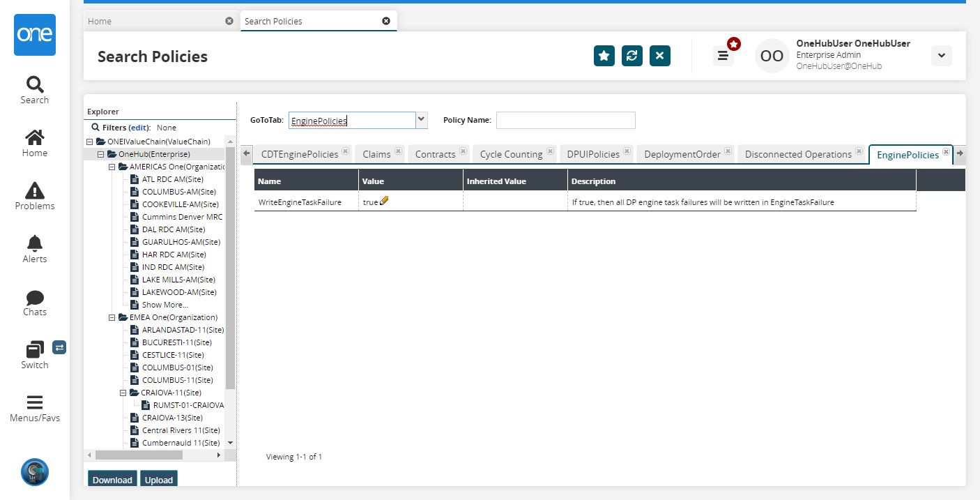Click the Policy Name input field

(565, 120)
